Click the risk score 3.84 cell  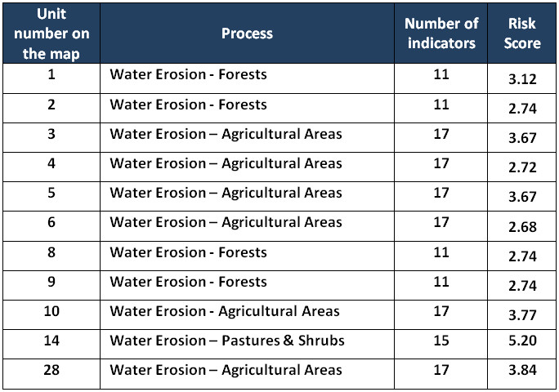(x=522, y=373)
